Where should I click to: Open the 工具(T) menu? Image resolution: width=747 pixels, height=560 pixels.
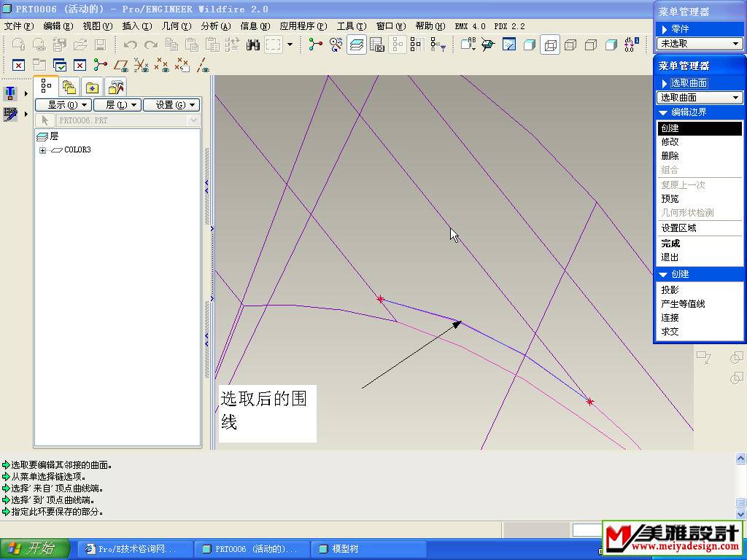pos(352,26)
